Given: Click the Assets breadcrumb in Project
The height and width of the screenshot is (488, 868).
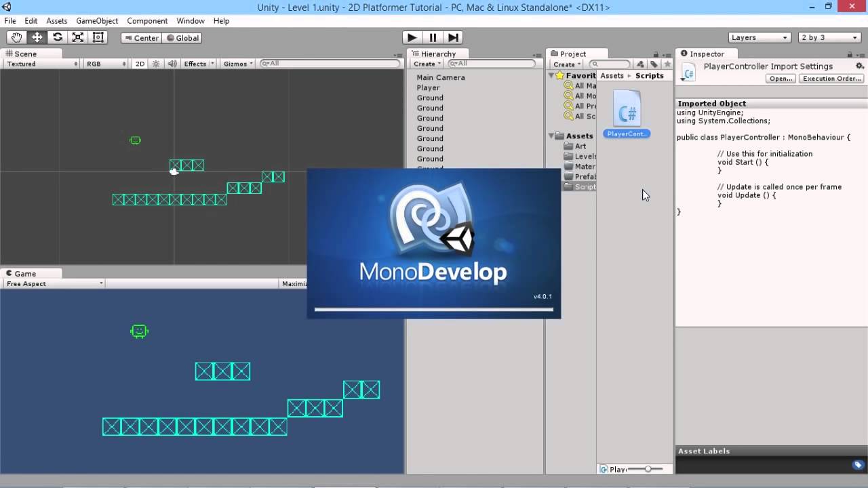Looking at the screenshot, I should tap(612, 76).
